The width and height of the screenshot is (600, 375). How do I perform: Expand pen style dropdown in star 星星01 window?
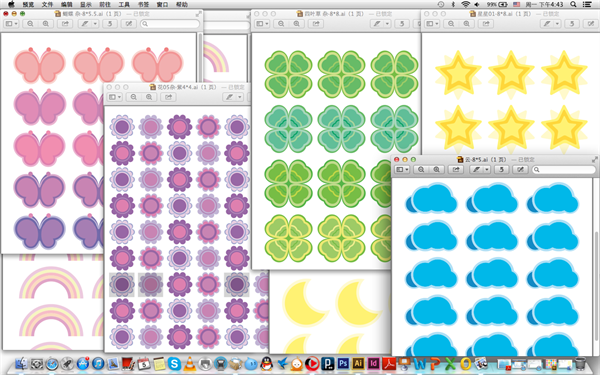click(558, 24)
